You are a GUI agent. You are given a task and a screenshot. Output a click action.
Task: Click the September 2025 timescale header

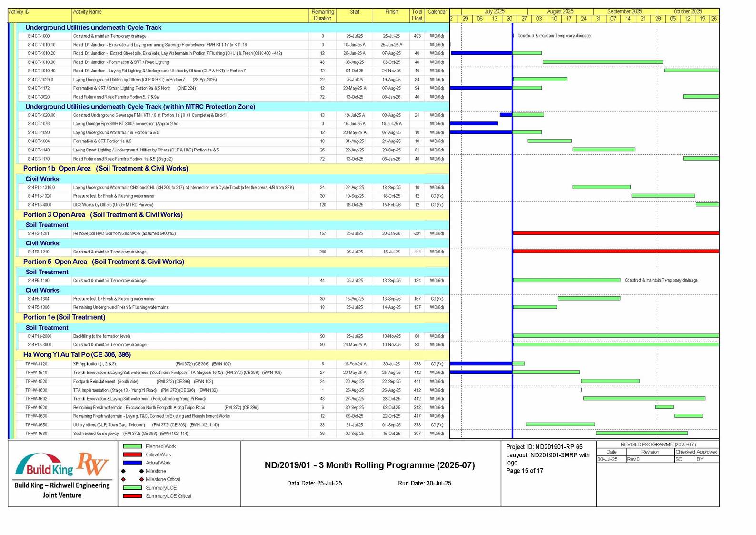tap(625, 11)
